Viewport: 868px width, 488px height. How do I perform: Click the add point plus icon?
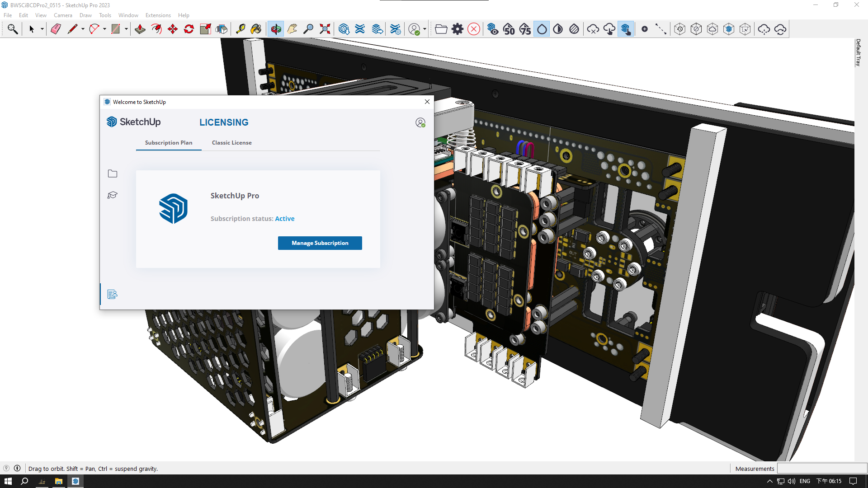tap(645, 29)
